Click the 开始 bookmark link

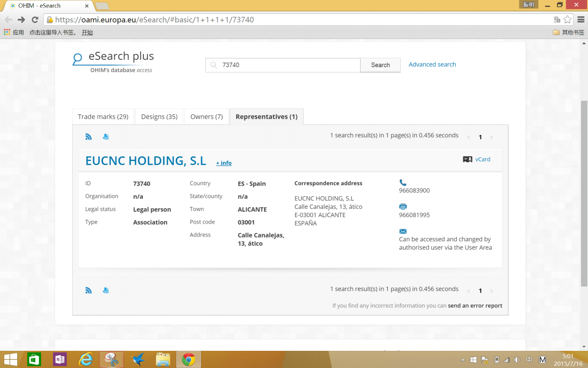[87, 32]
